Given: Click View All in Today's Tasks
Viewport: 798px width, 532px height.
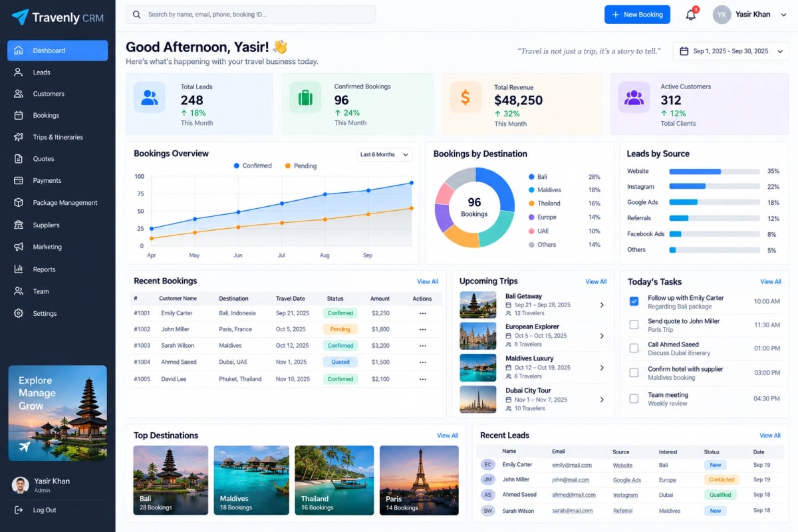Looking at the screenshot, I should pos(771,282).
